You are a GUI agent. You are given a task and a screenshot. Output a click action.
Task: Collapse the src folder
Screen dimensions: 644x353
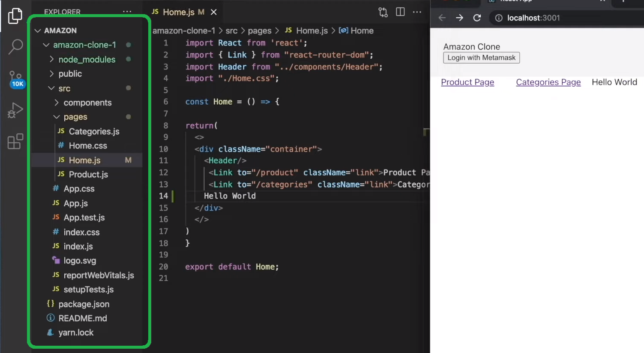click(x=64, y=88)
